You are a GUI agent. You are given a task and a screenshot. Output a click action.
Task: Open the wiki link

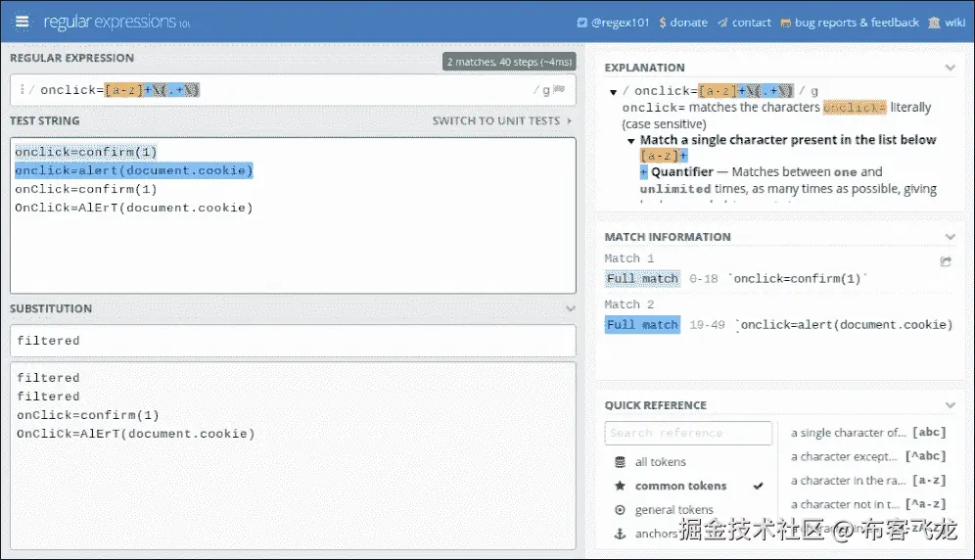[x=947, y=23]
